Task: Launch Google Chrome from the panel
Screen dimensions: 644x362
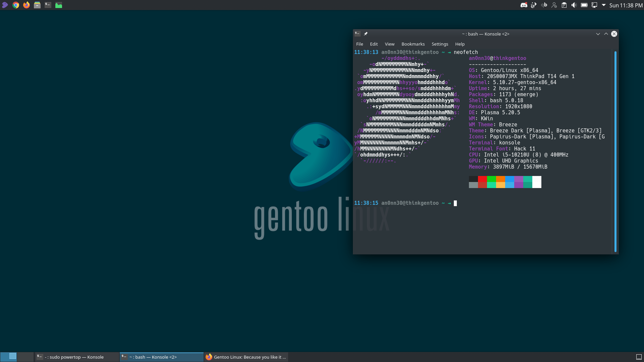Action: 16,5
